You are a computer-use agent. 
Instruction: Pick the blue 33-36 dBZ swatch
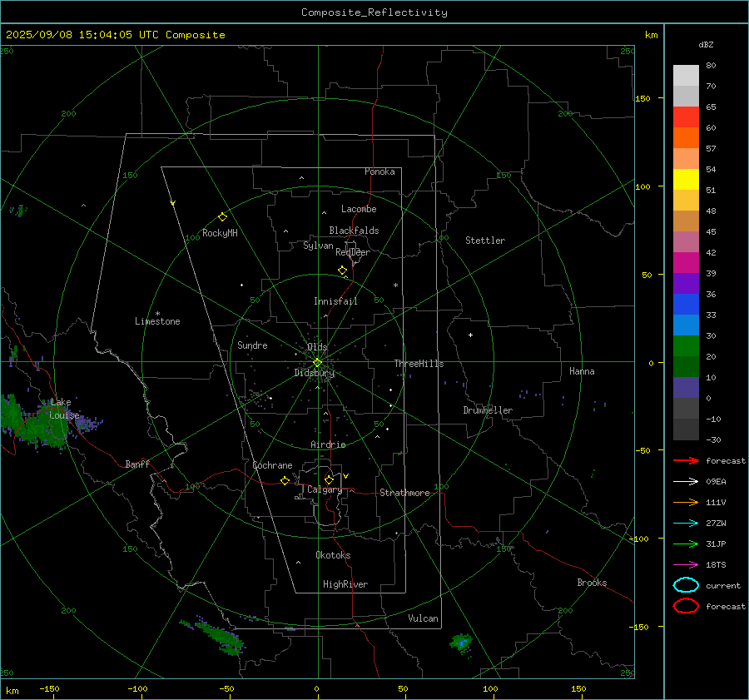[686, 305]
